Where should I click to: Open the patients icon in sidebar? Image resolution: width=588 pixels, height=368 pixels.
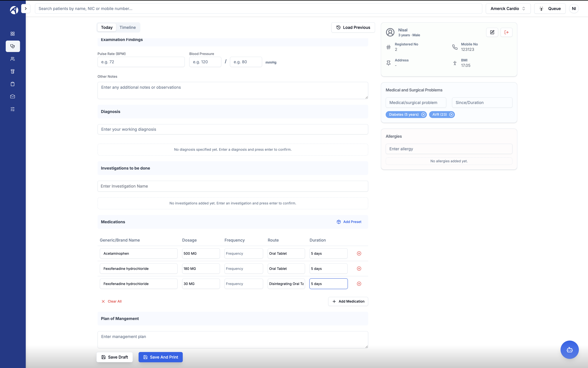(x=13, y=59)
